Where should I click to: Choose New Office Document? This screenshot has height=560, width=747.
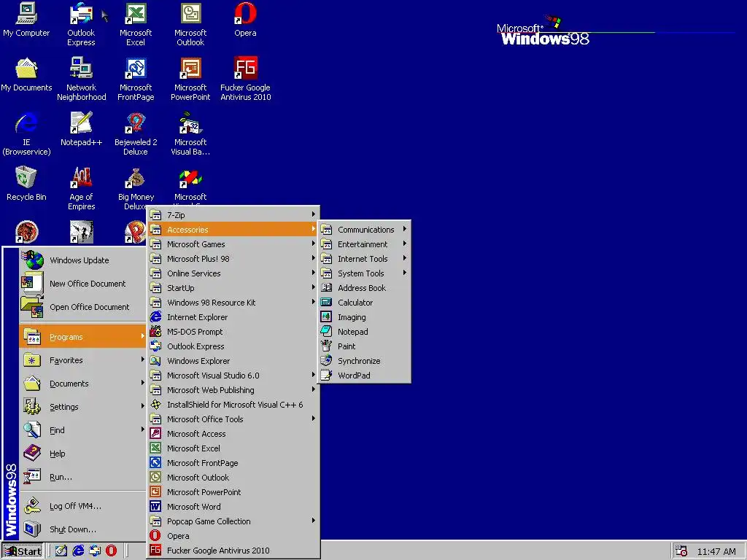tap(82, 284)
